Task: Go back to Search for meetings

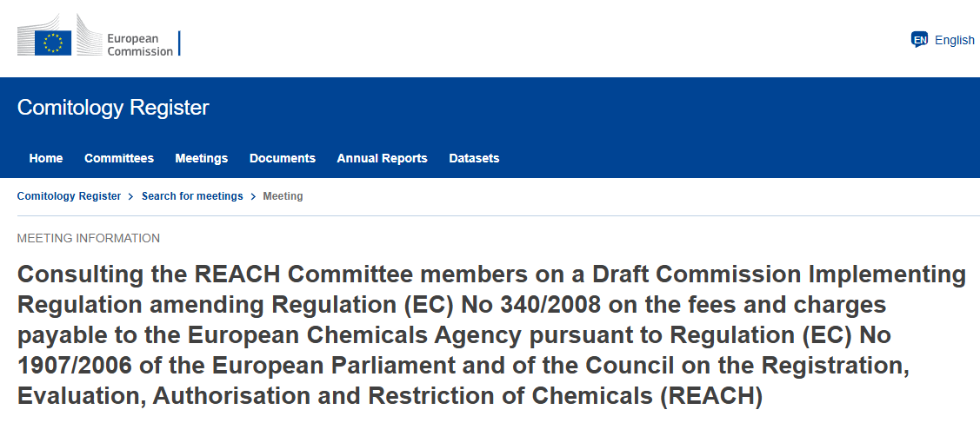Action: tap(192, 196)
